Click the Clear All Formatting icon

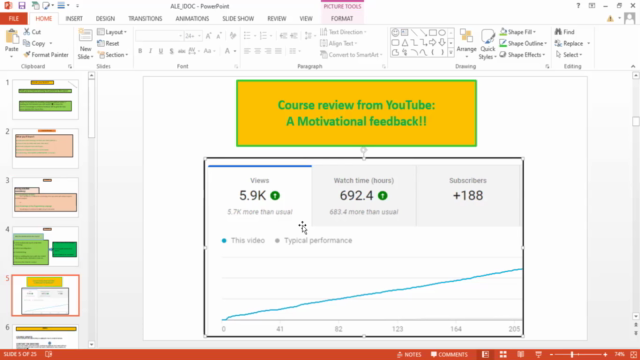tap(233, 36)
